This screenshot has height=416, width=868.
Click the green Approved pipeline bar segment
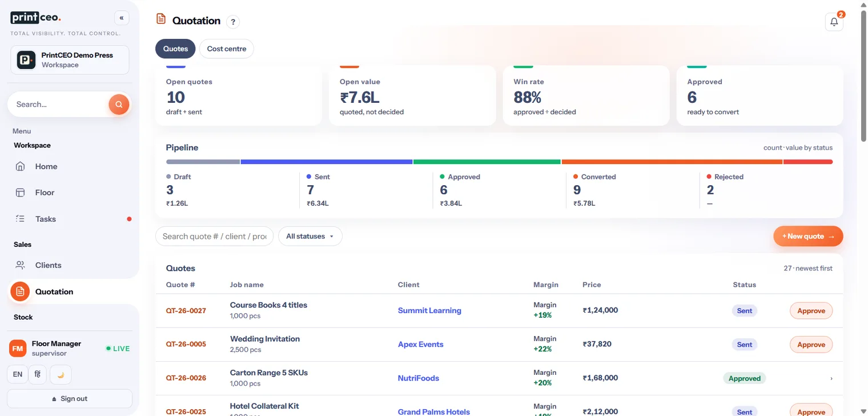pos(487,162)
